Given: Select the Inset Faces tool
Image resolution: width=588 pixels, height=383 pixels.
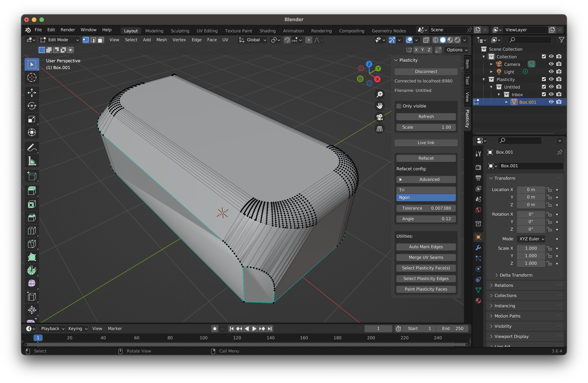Looking at the screenshot, I should [x=32, y=204].
